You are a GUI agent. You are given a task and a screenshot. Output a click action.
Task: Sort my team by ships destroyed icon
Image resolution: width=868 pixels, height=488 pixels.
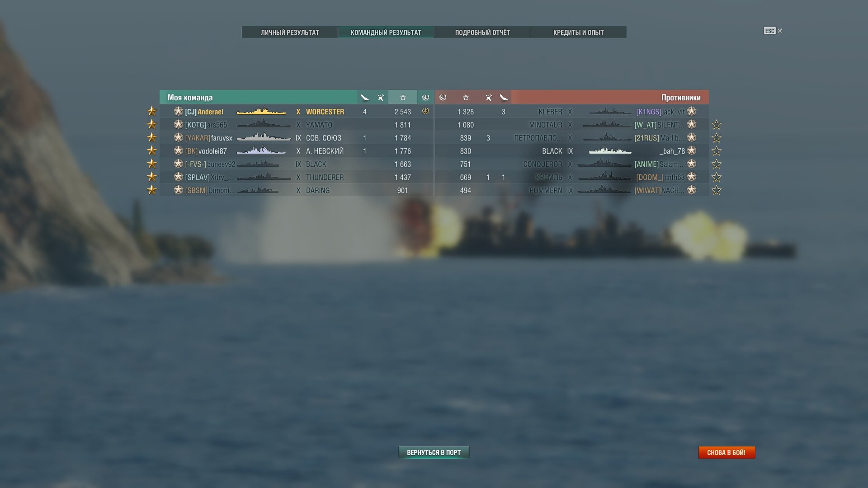click(365, 98)
